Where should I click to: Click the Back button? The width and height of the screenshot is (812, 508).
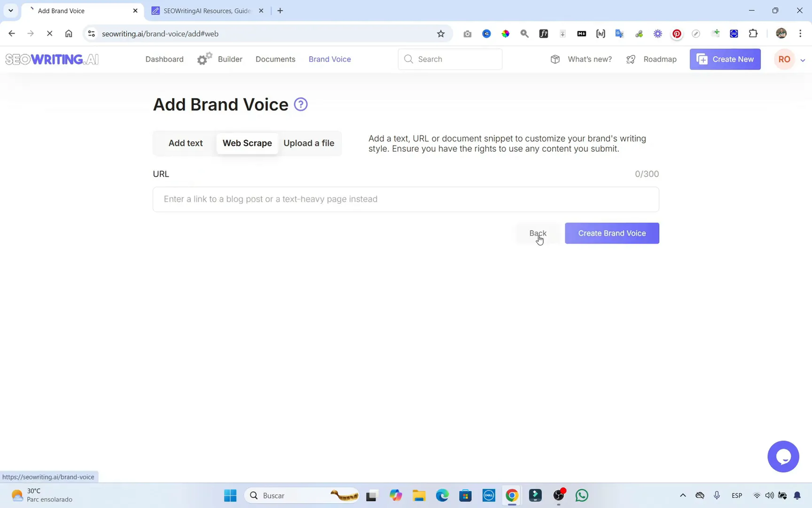click(537, 233)
